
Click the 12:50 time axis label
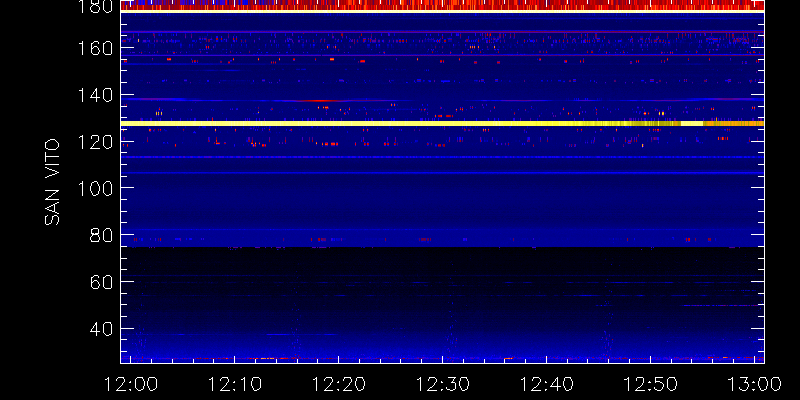pos(651,384)
